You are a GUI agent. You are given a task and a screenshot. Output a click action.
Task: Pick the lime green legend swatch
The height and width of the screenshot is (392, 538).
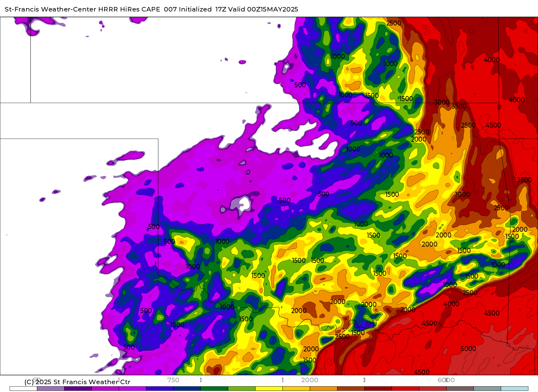point(242,389)
